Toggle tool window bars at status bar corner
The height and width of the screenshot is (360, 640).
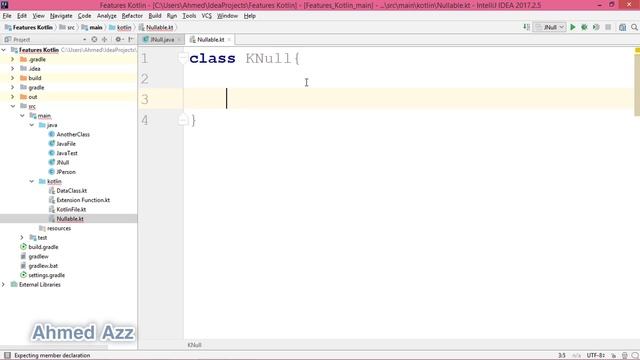point(7,356)
